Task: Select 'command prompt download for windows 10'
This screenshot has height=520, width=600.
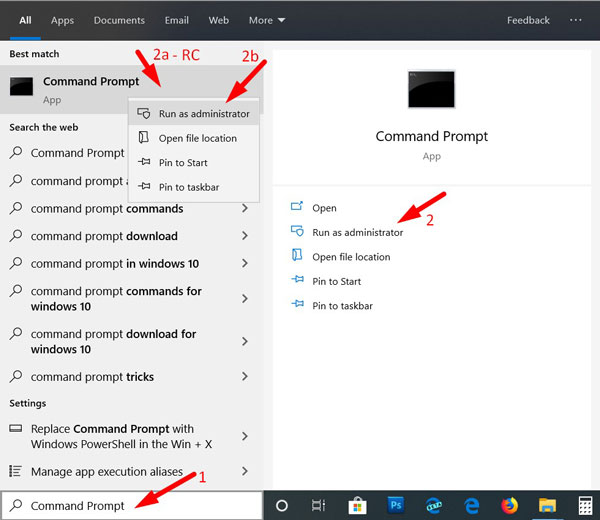Action: 131,342
